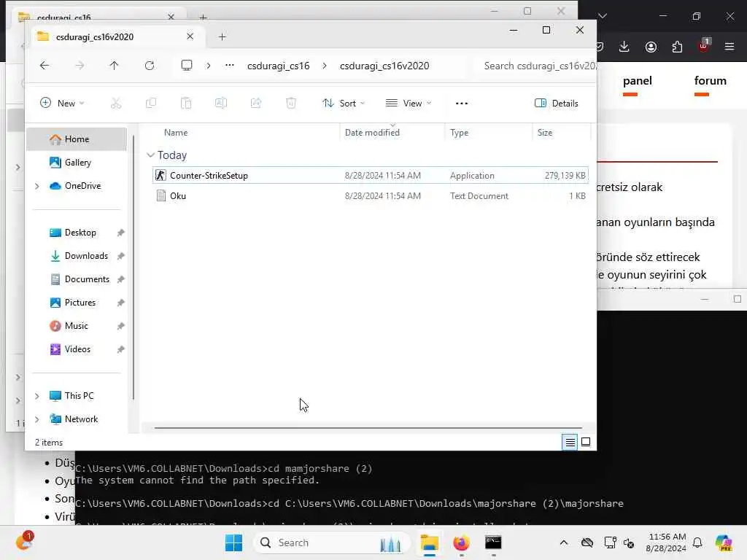Click the csduragi_cs16v2020 breadcrumb segment
The width and height of the screenshot is (747, 560).
pos(384,66)
